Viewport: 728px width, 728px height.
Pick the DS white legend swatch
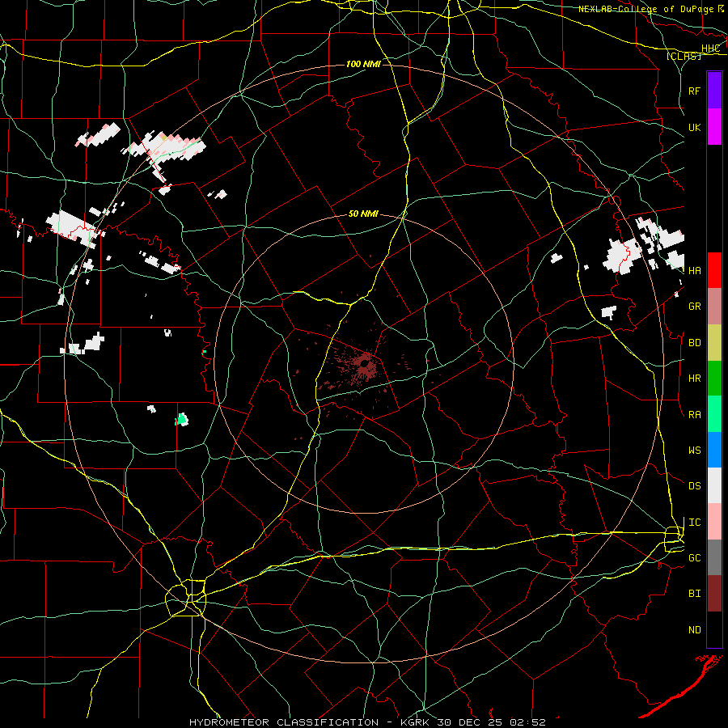point(714,485)
